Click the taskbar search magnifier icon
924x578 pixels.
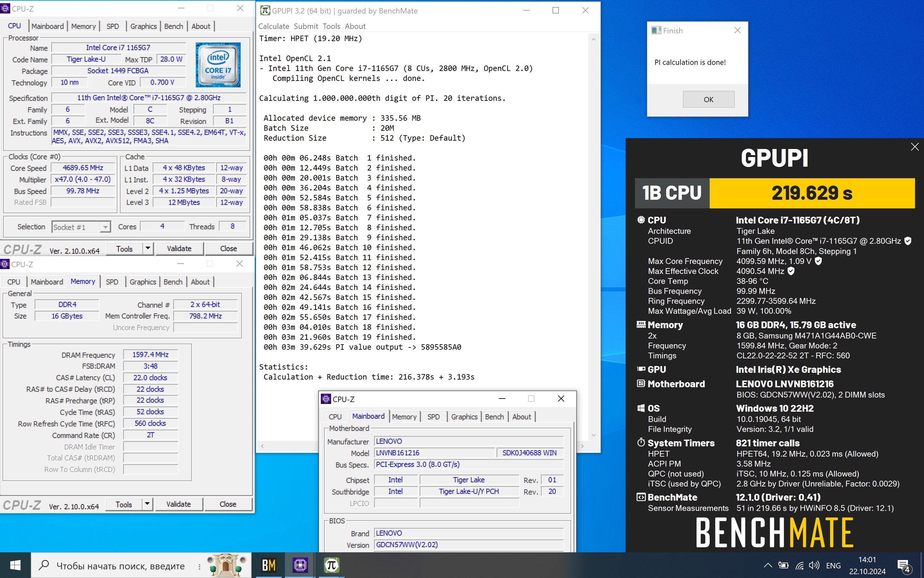[44, 565]
